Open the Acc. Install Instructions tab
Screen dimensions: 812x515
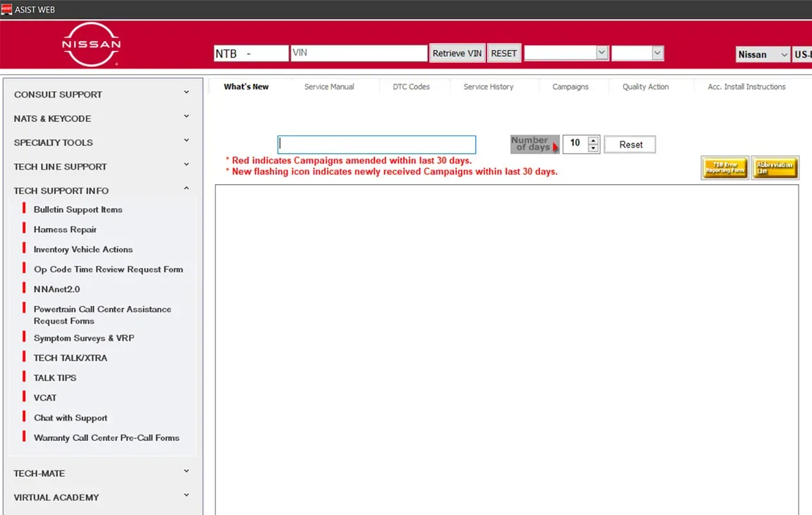tap(746, 87)
